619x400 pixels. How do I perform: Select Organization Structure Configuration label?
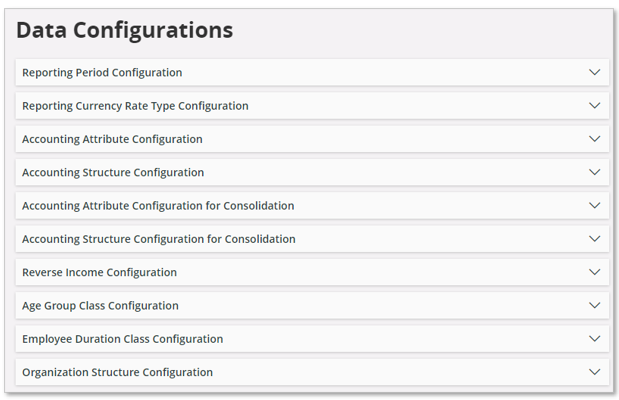[x=117, y=372]
